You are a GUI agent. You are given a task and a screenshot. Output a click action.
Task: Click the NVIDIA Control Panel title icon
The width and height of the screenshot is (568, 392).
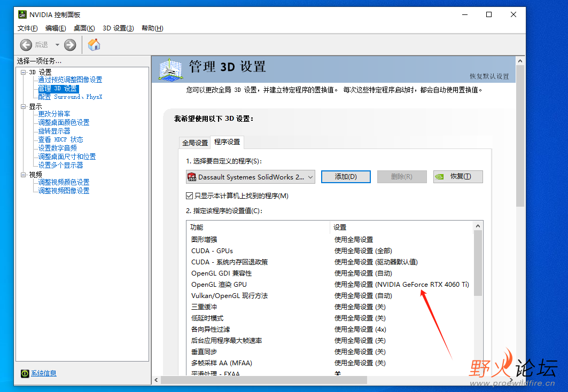point(22,14)
